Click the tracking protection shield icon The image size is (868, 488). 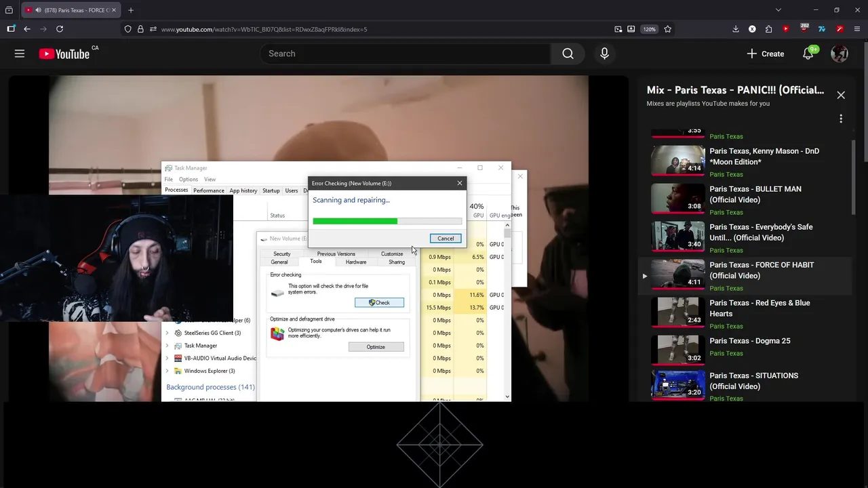coord(127,29)
